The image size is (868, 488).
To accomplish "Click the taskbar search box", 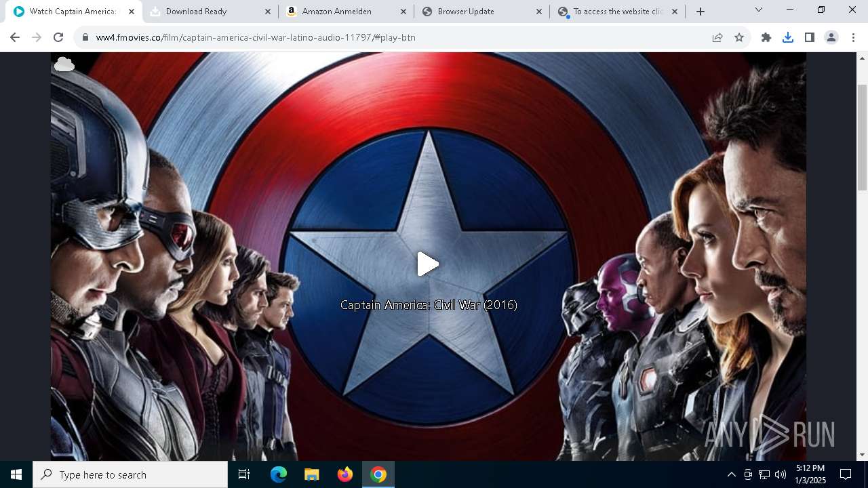I will point(130,474).
